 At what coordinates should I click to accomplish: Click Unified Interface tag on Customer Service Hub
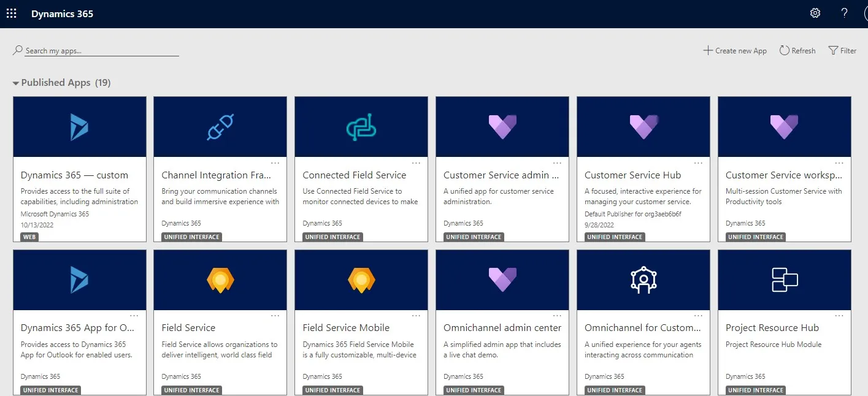tap(615, 237)
